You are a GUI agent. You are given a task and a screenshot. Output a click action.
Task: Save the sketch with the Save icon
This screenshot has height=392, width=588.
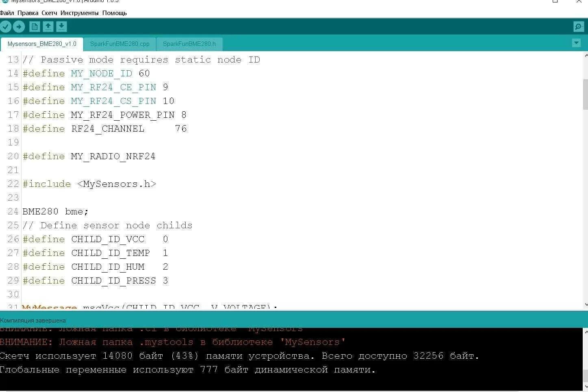[61, 27]
